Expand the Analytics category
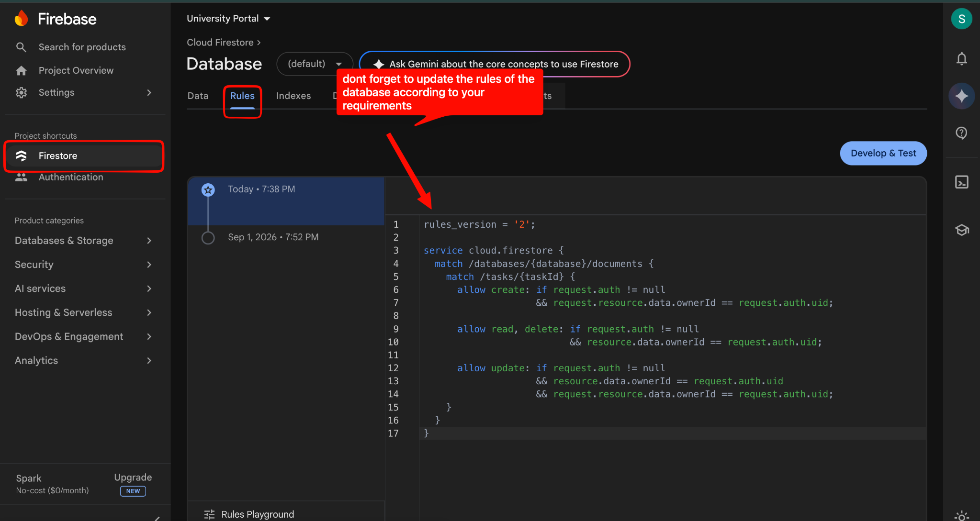This screenshot has height=521, width=980. (83, 360)
